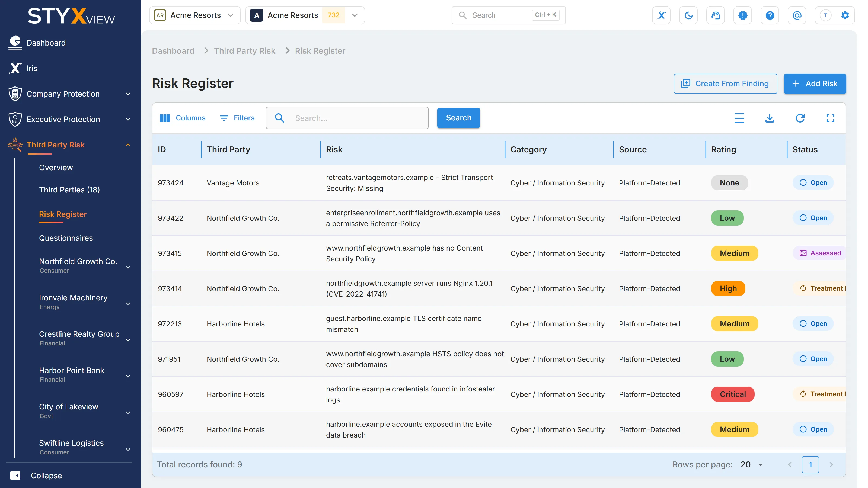Open the Filters panel
This screenshot has height=488, width=868.
(237, 118)
